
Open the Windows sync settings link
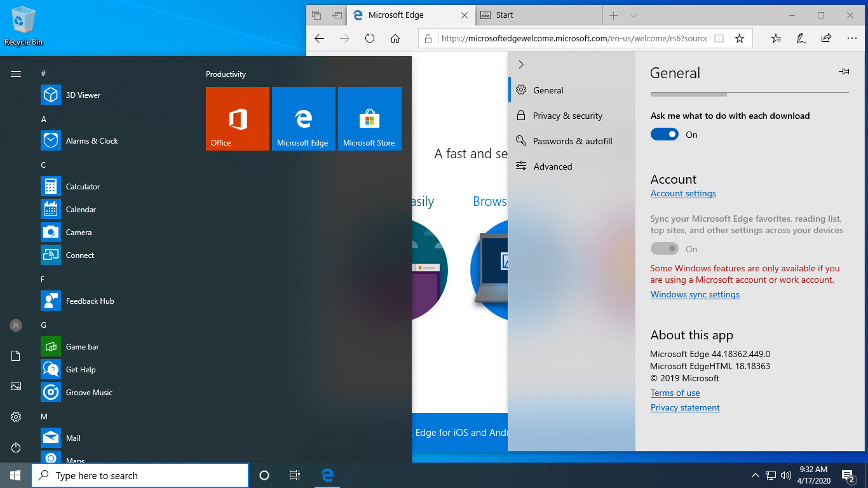click(x=695, y=295)
